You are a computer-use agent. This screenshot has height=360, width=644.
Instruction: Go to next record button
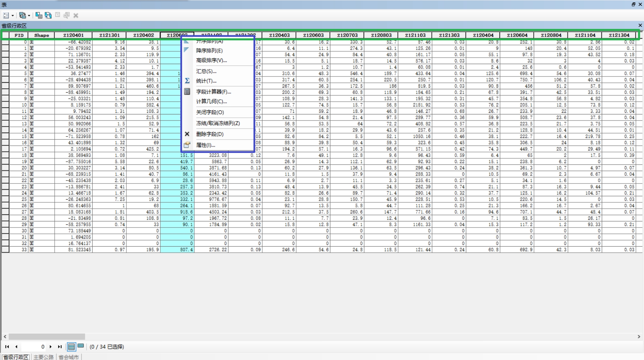click(x=51, y=347)
